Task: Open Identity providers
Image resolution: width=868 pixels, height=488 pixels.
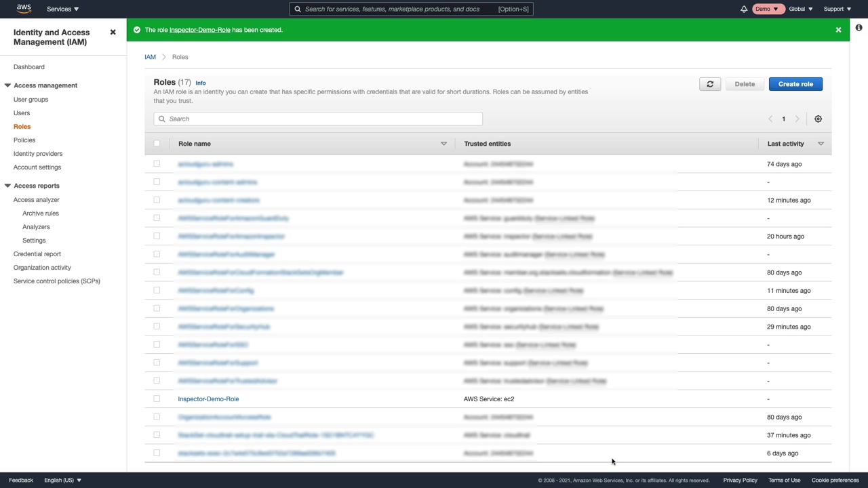Action: point(38,154)
